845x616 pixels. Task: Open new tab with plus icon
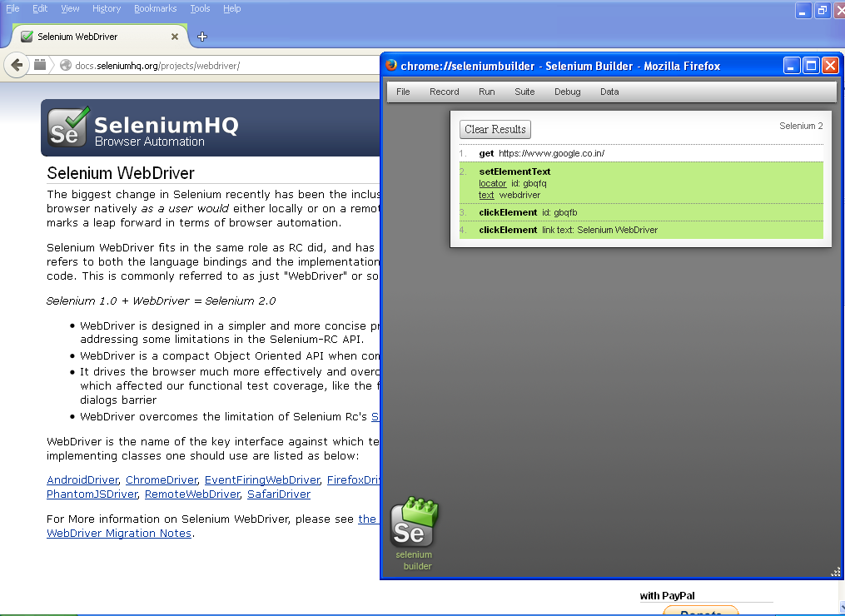click(x=202, y=37)
